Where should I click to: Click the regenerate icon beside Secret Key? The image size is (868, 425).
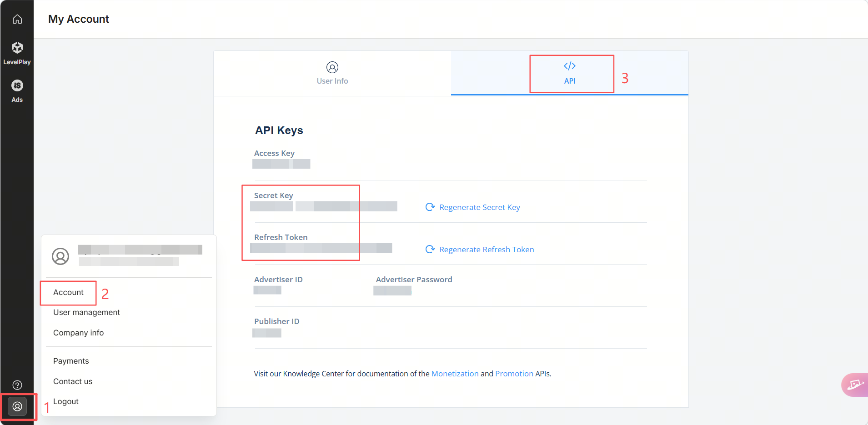pos(430,207)
